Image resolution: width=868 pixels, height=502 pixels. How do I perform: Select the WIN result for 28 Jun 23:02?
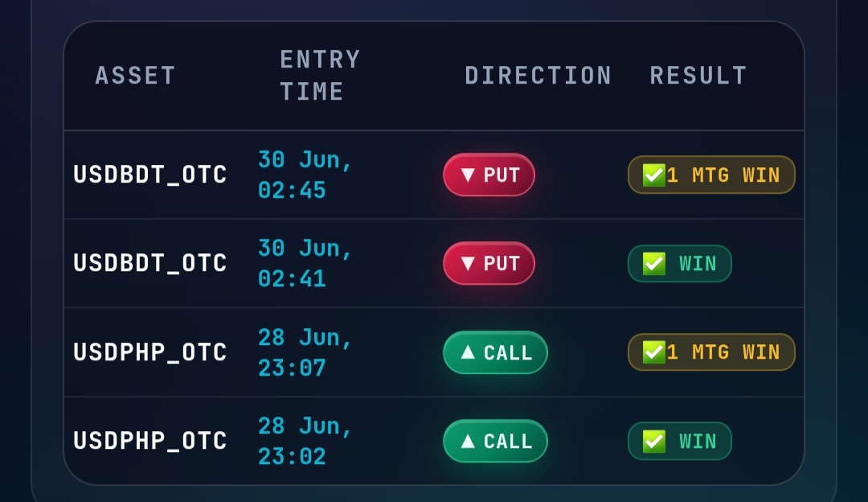(x=680, y=441)
